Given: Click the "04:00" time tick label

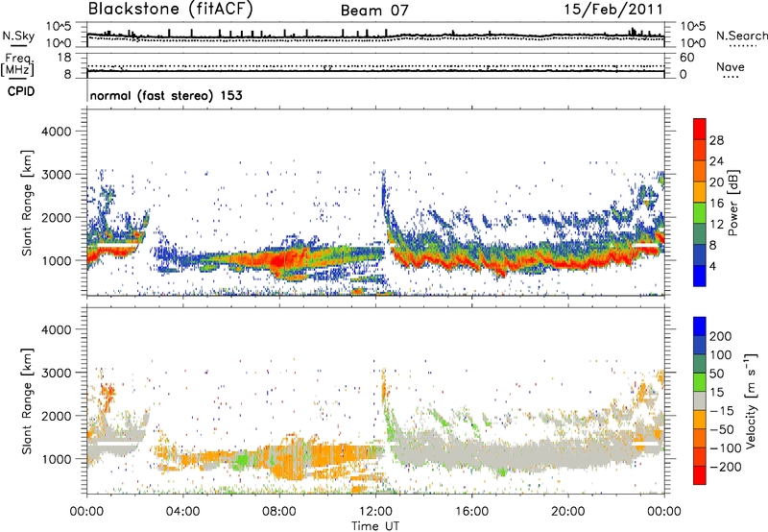Looking at the screenshot, I should click(x=182, y=512).
